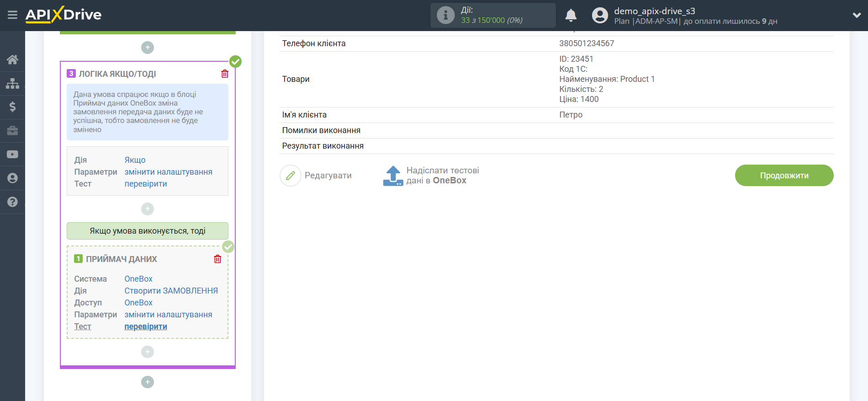Click the Помилки виконання row
868x401 pixels.
pyautogui.click(x=556, y=130)
